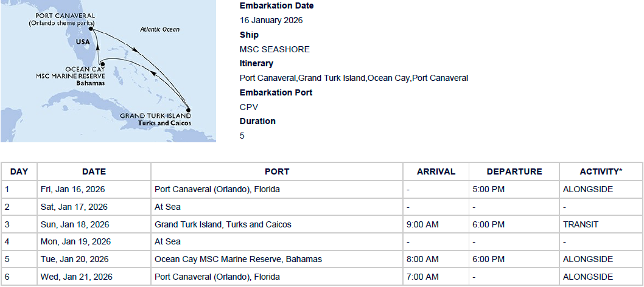Click the CPV embarkation port code

click(248, 106)
